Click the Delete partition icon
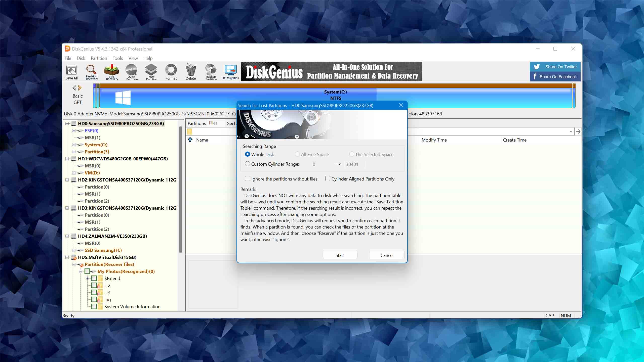The width and height of the screenshot is (644, 362). click(191, 72)
